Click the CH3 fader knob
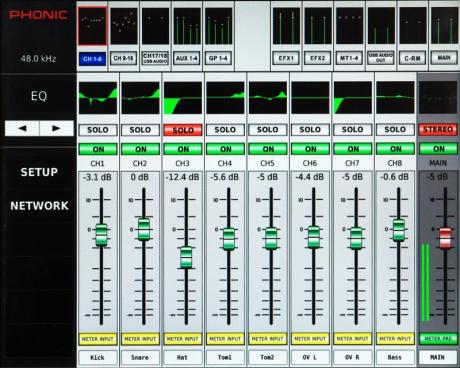 pyautogui.click(x=186, y=257)
